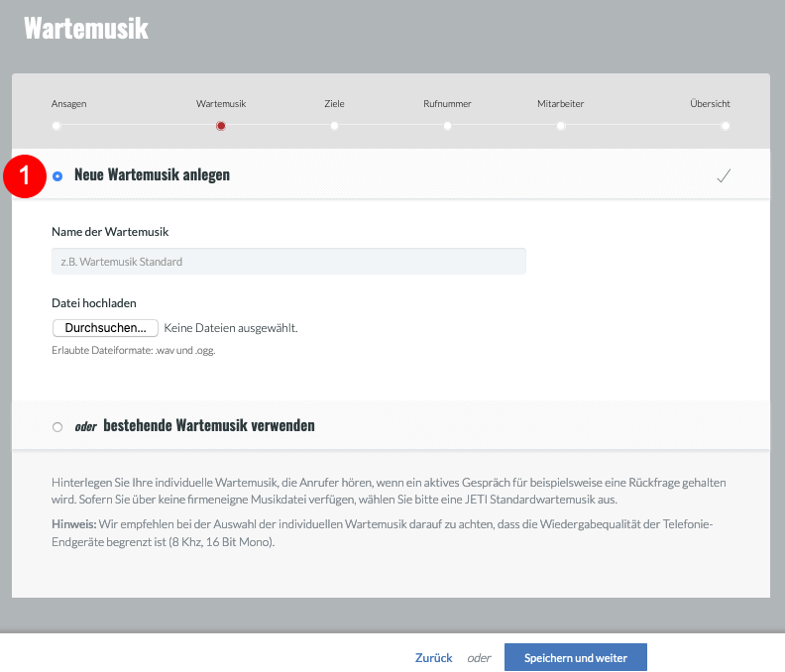Screen dimensions: 785x672
Task: Go back with the Zurück link
Action: tap(433, 658)
